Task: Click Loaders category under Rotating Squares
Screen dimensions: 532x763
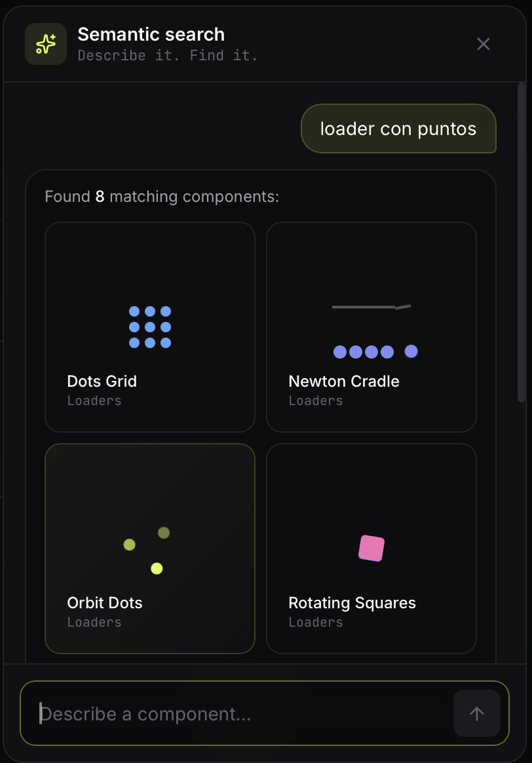Action: click(x=316, y=622)
